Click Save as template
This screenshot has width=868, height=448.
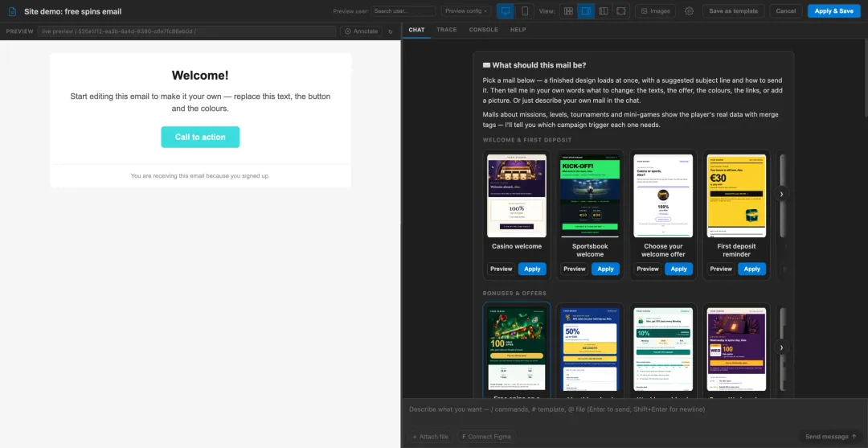734,11
